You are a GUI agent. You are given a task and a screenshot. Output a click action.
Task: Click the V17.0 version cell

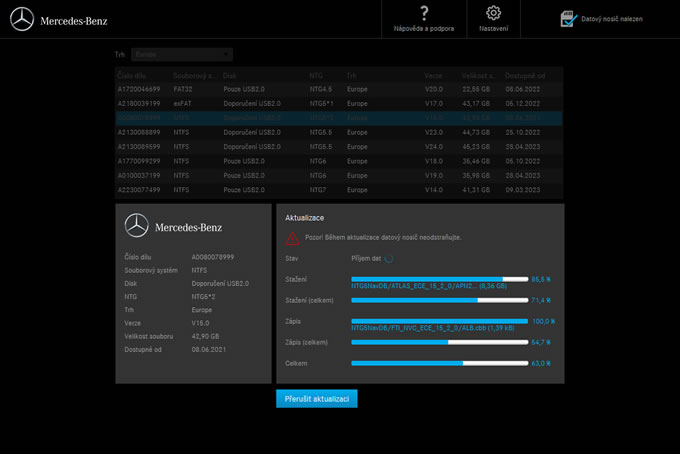coord(434,104)
